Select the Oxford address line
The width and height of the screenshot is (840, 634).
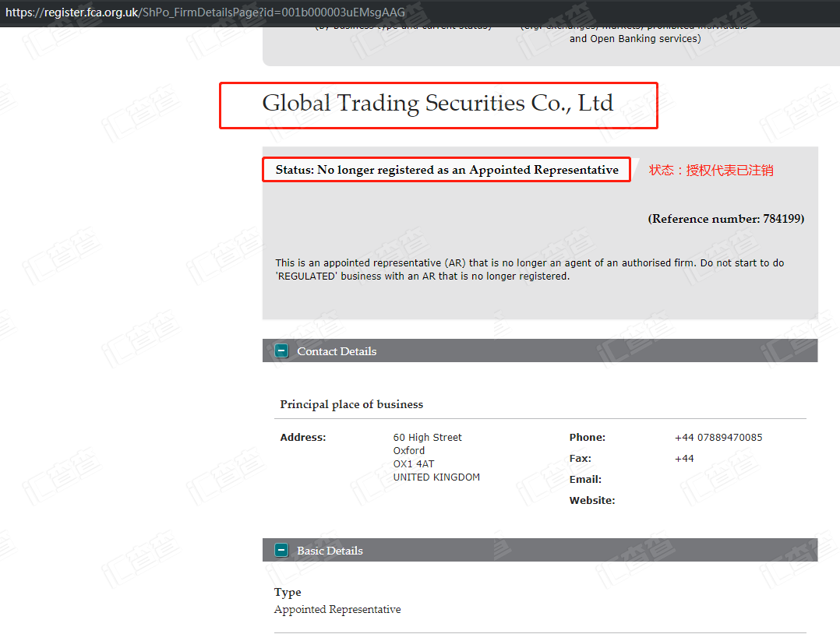pos(409,451)
